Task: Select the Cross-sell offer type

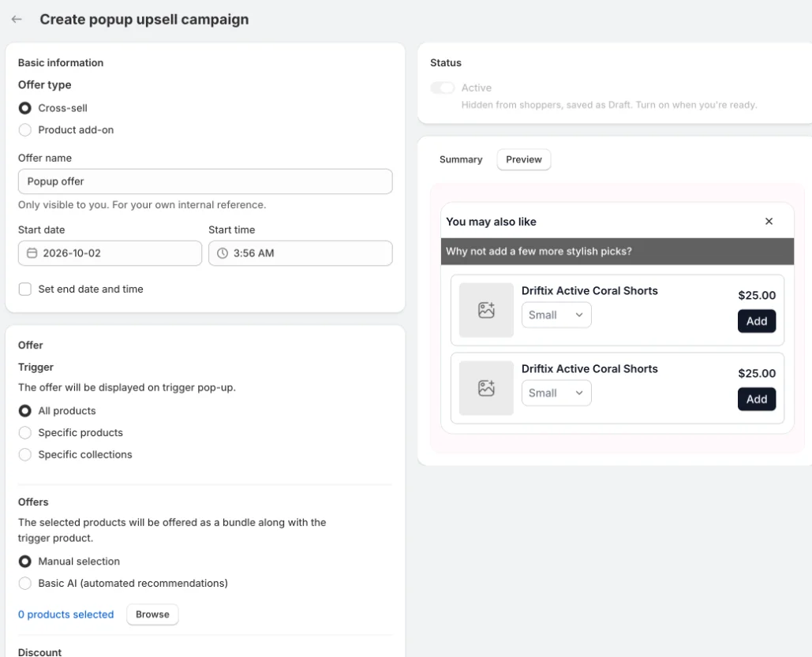Action: (x=25, y=108)
